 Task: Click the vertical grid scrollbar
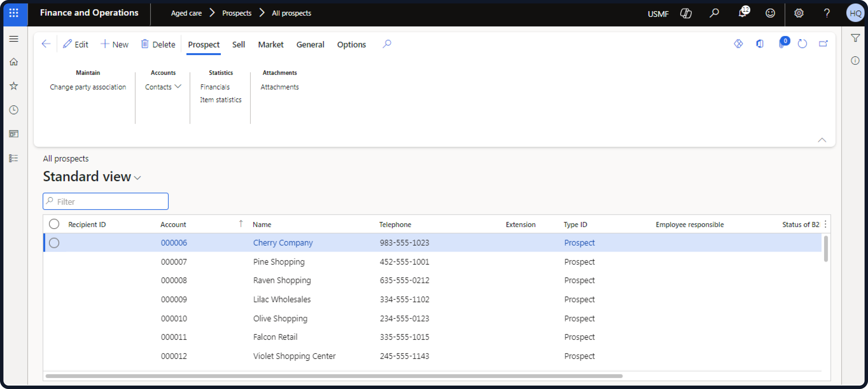point(826,249)
